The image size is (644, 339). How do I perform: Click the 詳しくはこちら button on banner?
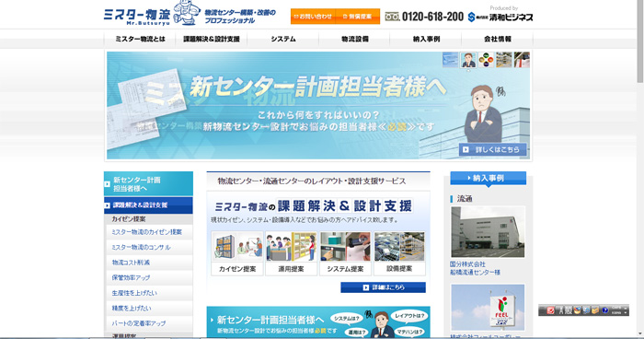click(492, 150)
